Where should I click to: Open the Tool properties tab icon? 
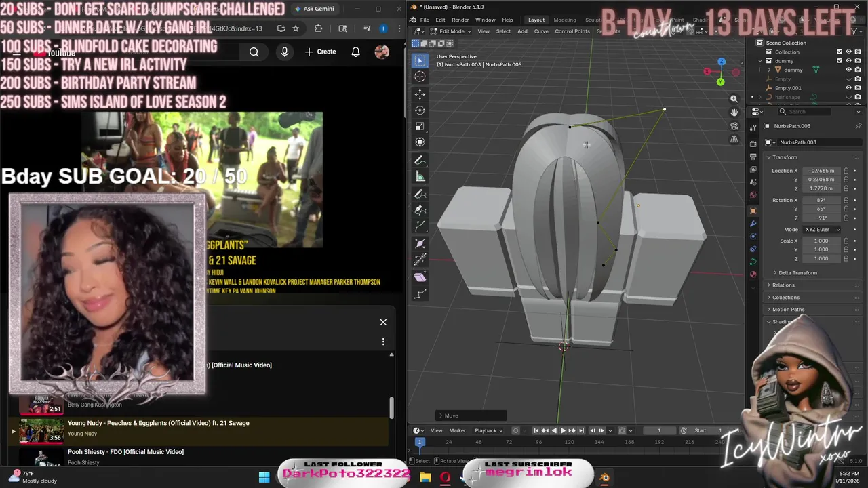pyautogui.click(x=753, y=127)
